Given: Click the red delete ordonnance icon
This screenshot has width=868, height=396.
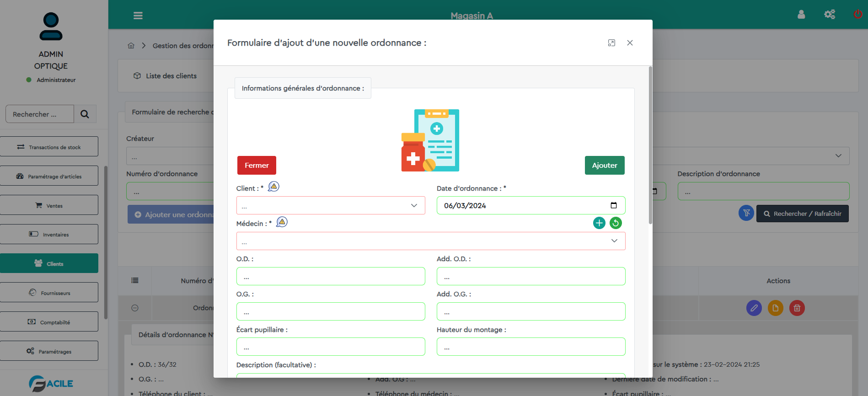Looking at the screenshot, I should 797,308.
